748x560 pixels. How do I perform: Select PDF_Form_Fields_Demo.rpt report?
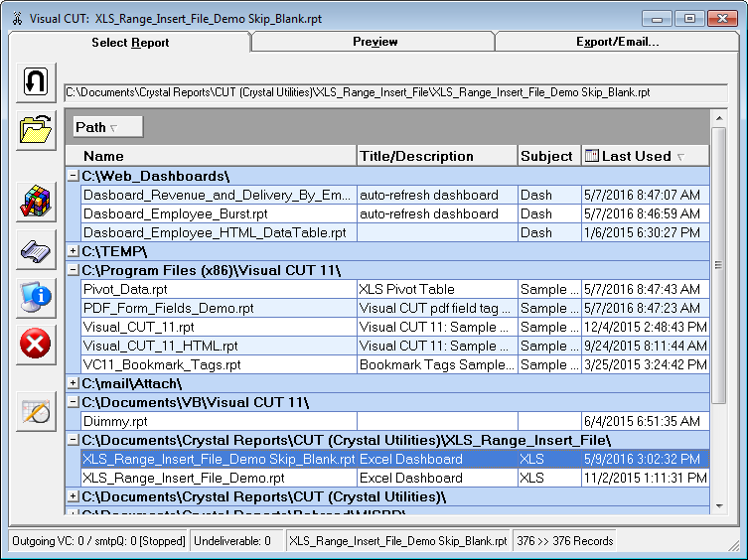coord(394,308)
